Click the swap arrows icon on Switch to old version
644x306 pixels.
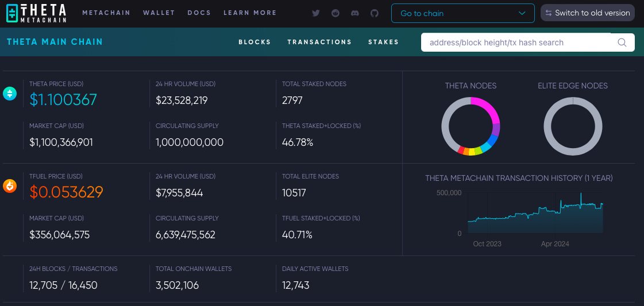(548, 13)
